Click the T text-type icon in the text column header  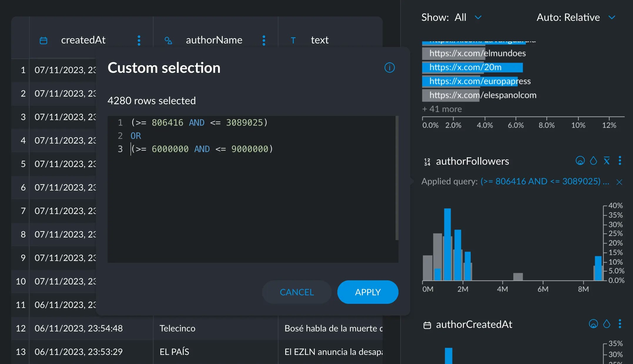pyautogui.click(x=293, y=41)
